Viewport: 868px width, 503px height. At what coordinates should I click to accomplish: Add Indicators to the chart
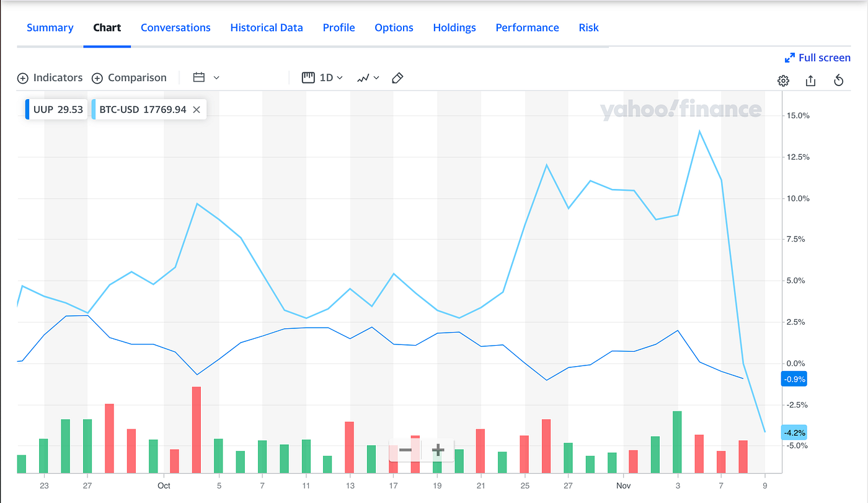[50, 78]
